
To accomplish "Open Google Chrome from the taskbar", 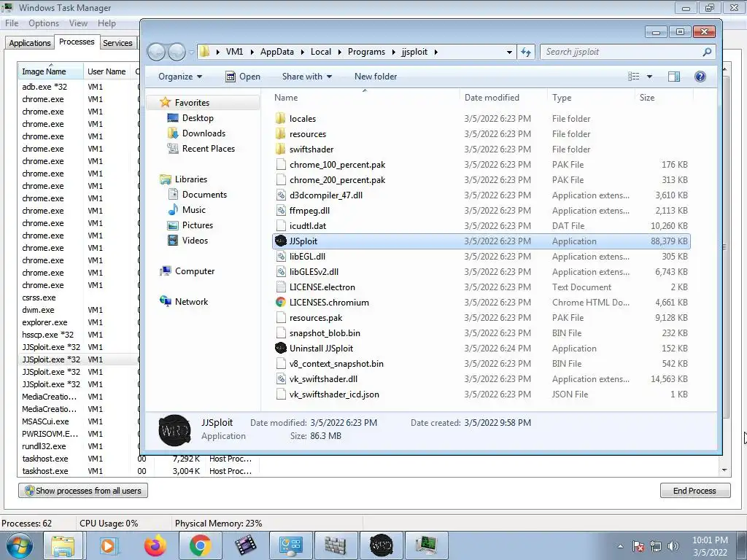I will (x=200, y=545).
